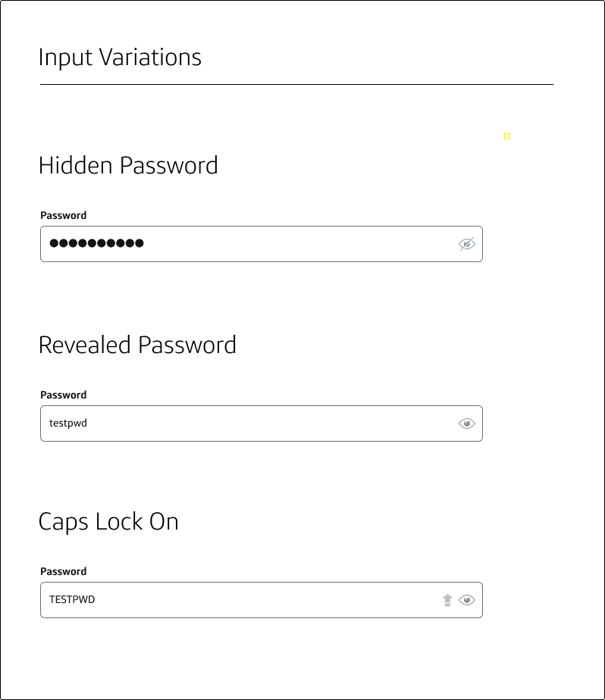Hide the revealed testpwd password with the eye icon
Viewport: 605px width, 700px height.
[x=466, y=423]
